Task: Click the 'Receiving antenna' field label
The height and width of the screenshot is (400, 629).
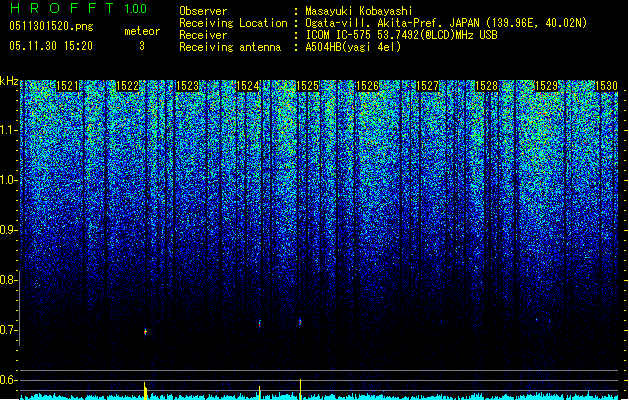Action: (x=230, y=47)
